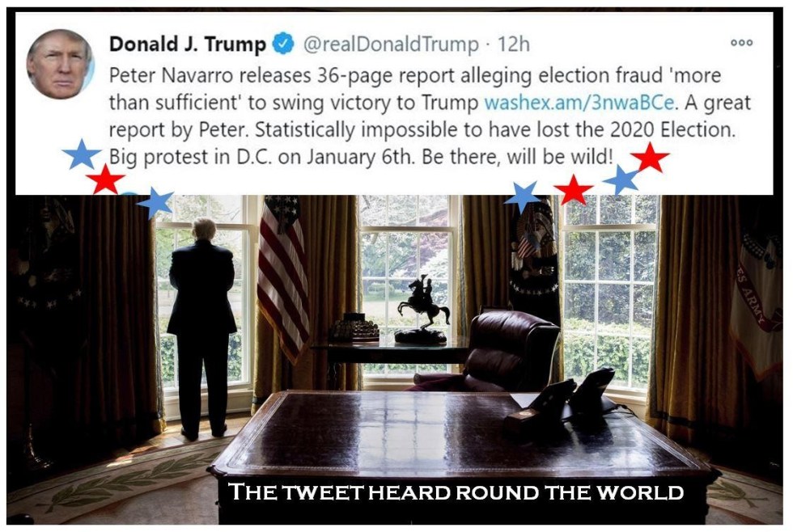Screen dimensions: 793x532
Task: Click the red star right of "wild!"
Action: click(x=650, y=157)
